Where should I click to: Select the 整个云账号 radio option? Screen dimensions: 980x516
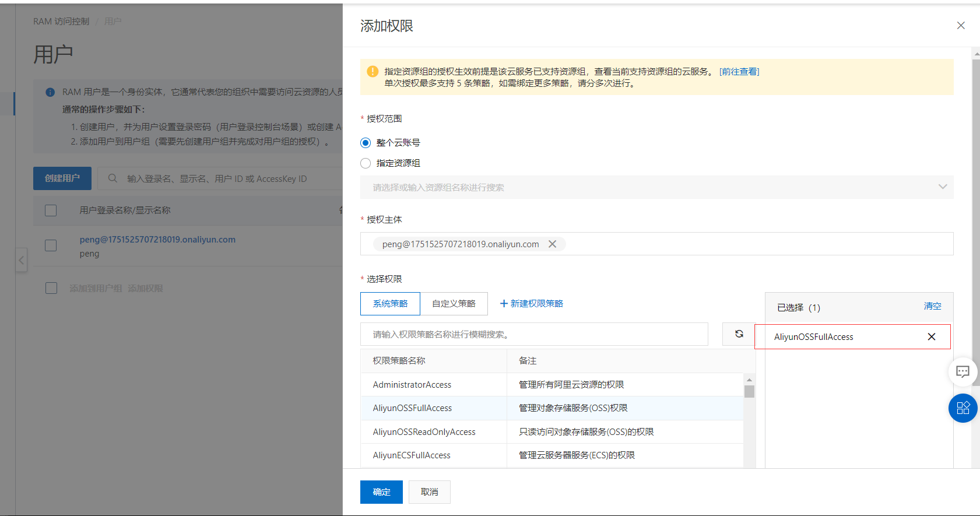pyautogui.click(x=366, y=143)
